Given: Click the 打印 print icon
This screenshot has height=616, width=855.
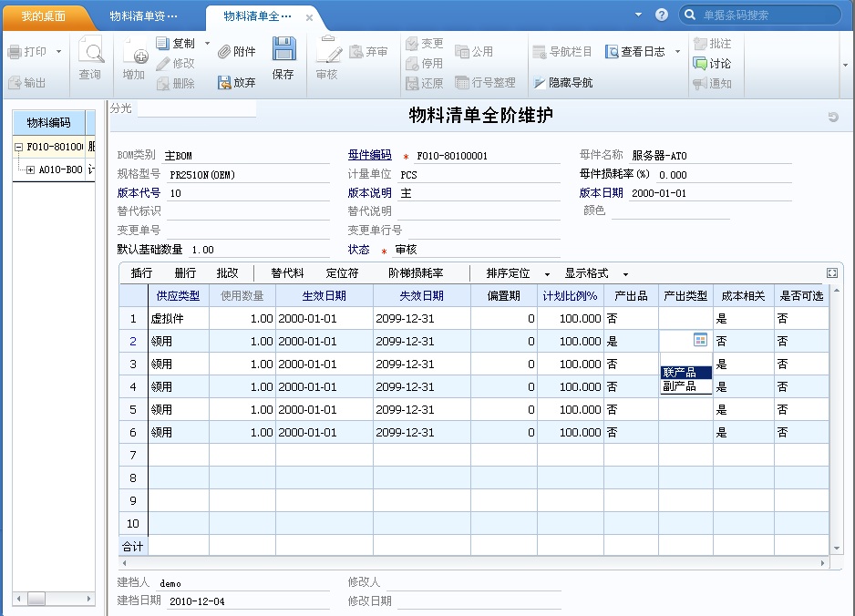Looking at the screenshot, I should coord(15,52).
